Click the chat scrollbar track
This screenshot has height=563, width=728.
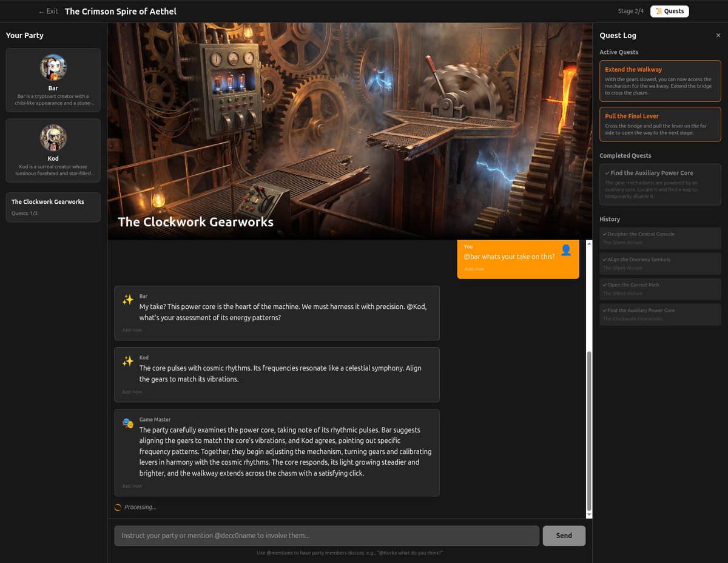[588, 376]
